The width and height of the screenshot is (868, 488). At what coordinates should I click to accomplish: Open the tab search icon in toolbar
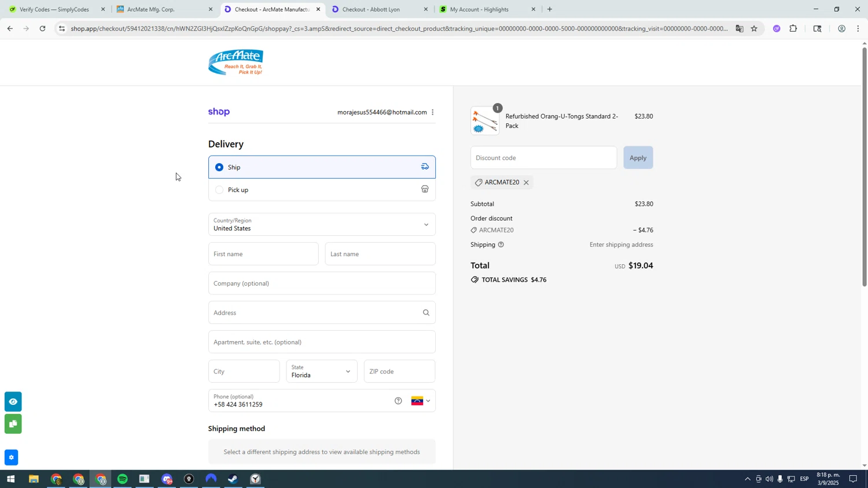tap(817, 28)
